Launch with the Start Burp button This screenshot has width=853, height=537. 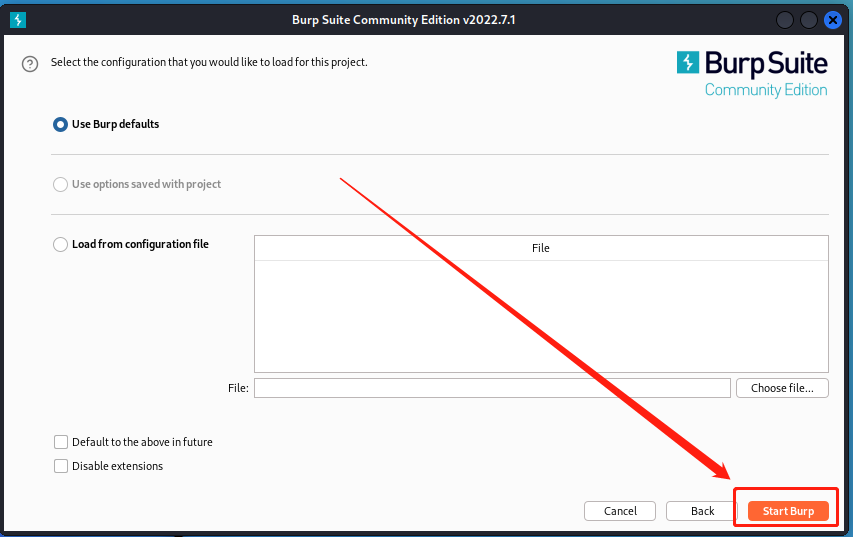(x=788, y=511)
